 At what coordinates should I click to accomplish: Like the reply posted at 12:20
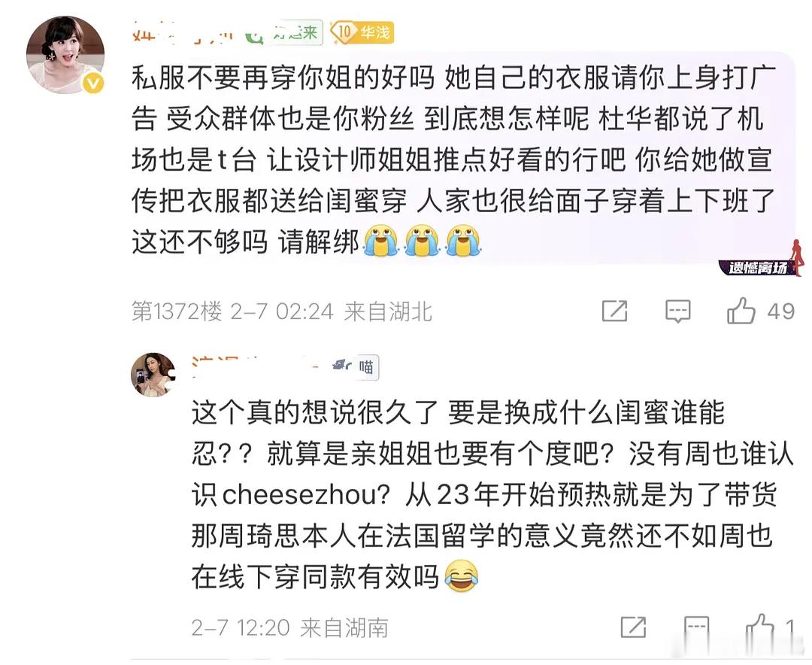point(759,627)
